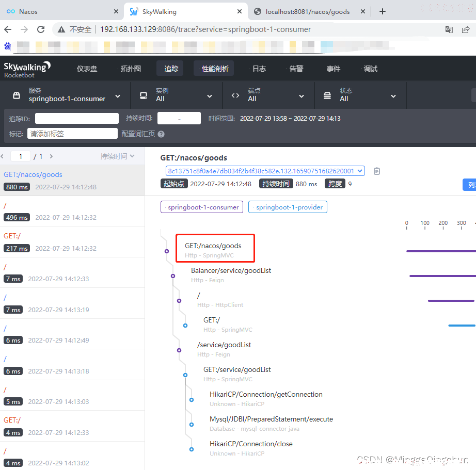Open the 217 ms GET:/ trace

[x=72, y=242]
